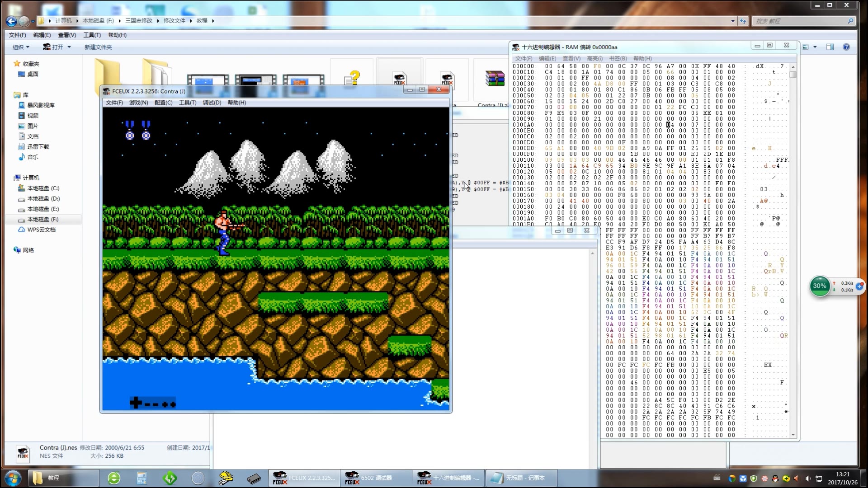Open the 无标题 记事本 taskbar item
The image size is (868, 488).
[x=521, y=478]
